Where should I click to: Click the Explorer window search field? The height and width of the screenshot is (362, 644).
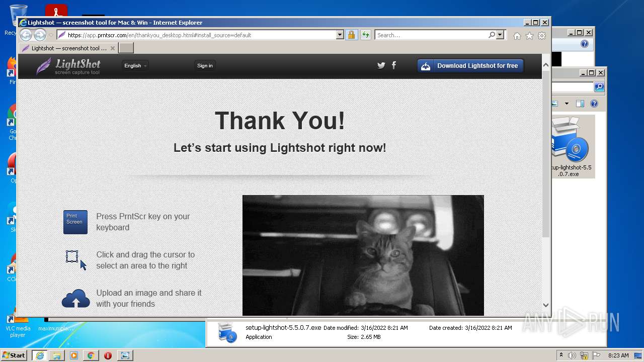pyautogui.click(x=573, y=87)
